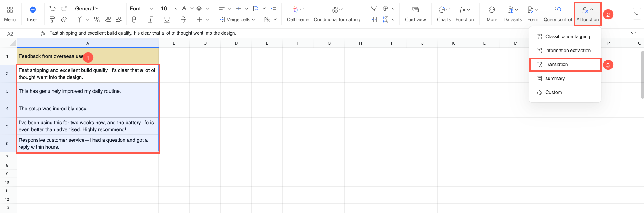Open the General number format dropdown
Viewport: 644px width, 213px height.
coord(87,8)
